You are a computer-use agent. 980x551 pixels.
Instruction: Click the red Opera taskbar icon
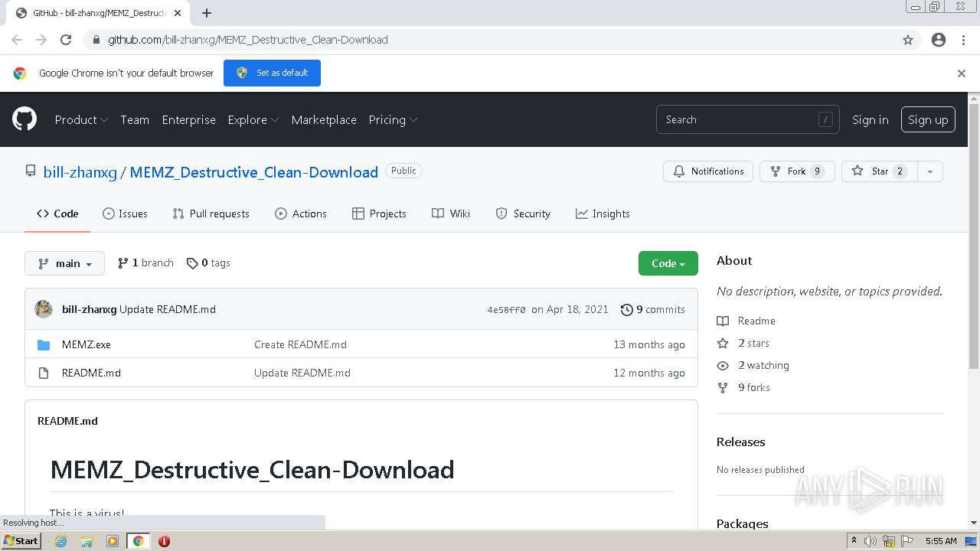coord(164,541)
